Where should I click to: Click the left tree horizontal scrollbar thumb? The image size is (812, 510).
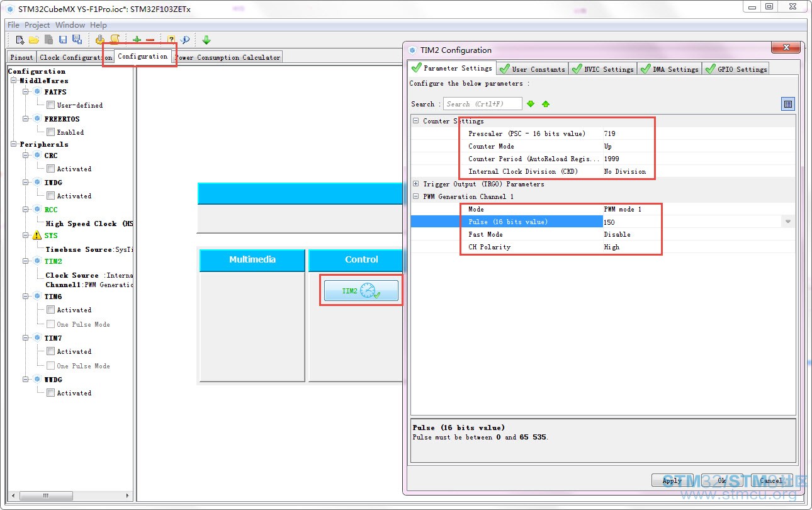(x=45, y=496)
